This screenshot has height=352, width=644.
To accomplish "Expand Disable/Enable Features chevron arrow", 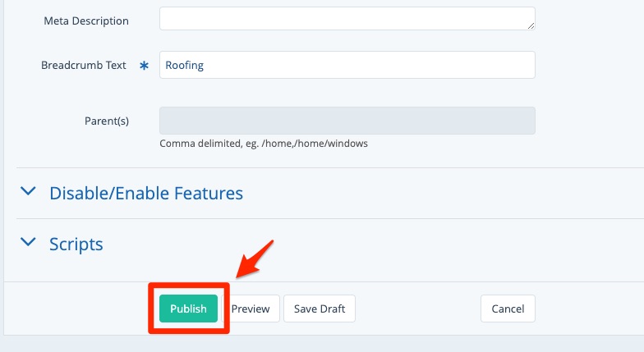I will coord(29,192).
